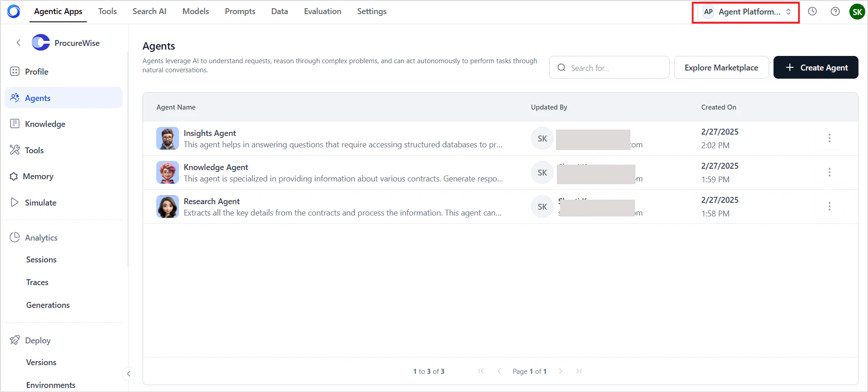Screen dimensions: 868x392
Task: Click the Research Agent avatar
Action: (x=168, y=206)
